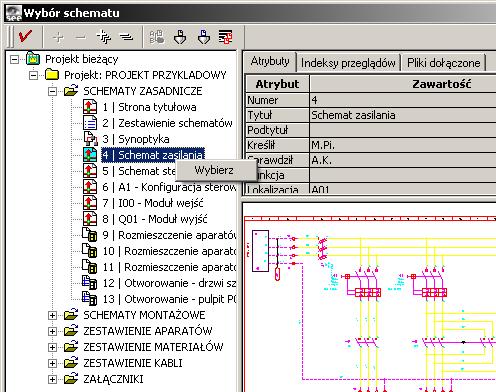The height and width of the screenshot is (392, 496).
Task: Open the Pliki dołączone tab
Action: (x=444, y=63)
